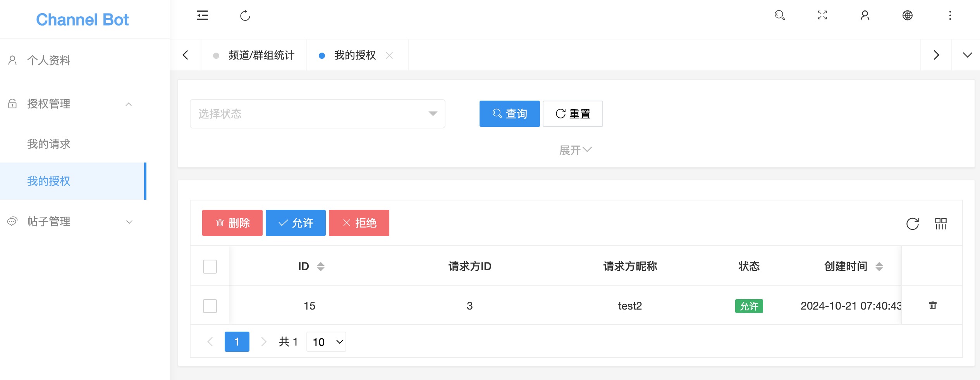Refresh the table with the circular arrow icon
The image size is (980, 380).
(912, 224)
